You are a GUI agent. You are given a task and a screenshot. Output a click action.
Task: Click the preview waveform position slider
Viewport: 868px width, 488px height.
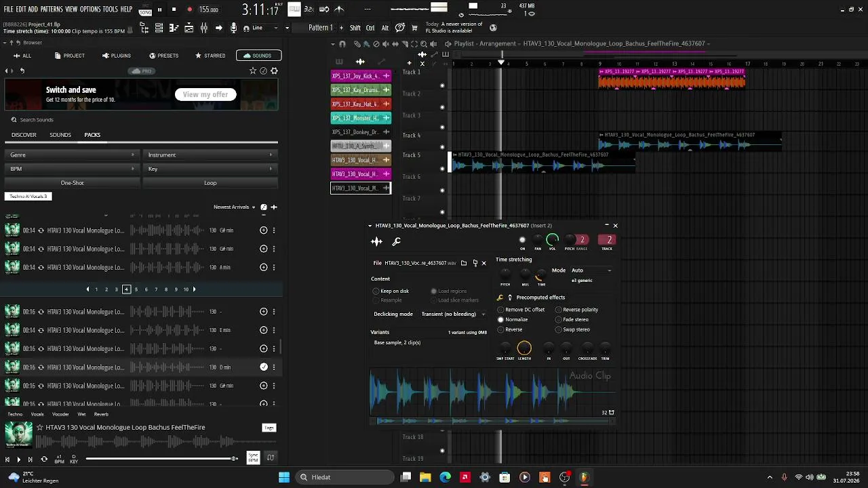point(161,459)
